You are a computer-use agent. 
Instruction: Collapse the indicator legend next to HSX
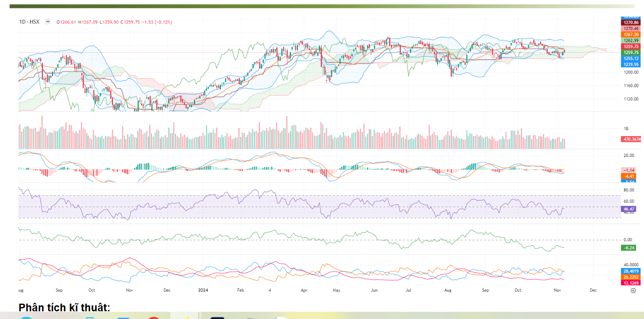point(48,22)
